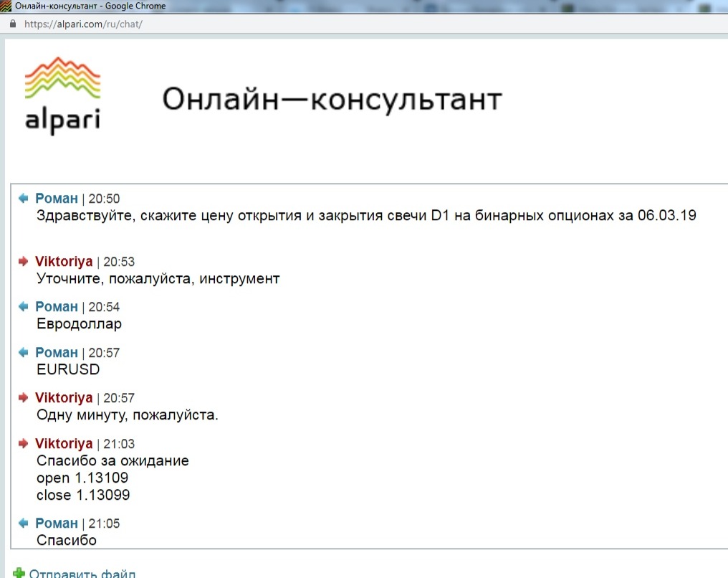Click blue arrow beside Роман's 20:54 message

click(x=24, y=307)
